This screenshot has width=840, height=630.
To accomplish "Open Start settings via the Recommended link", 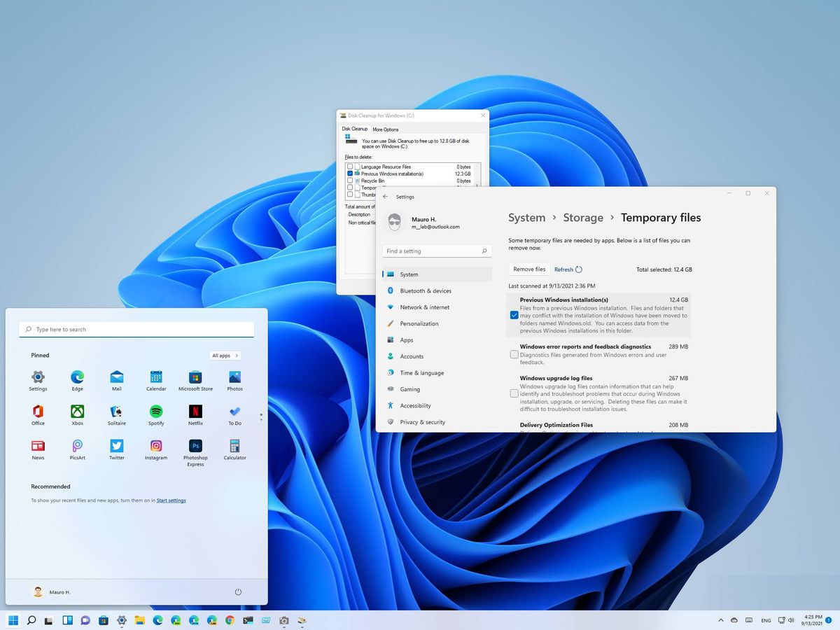I will (171, 500).
